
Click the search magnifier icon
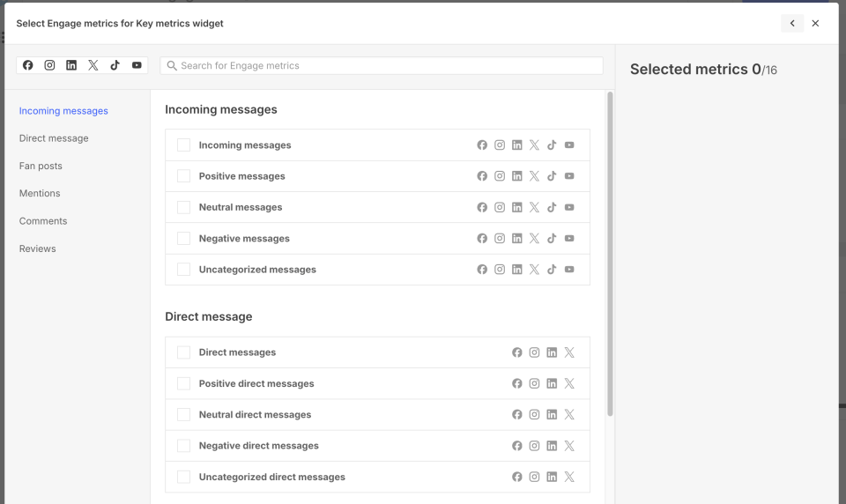click(172, 65)
